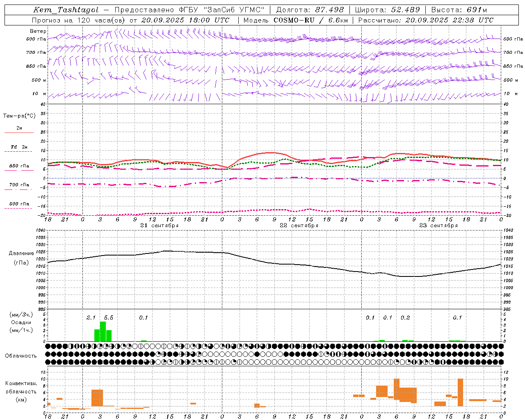This screenshot has height=420, width=525.
Task: Click the Конвективн. label
Action: pos(21,383)
